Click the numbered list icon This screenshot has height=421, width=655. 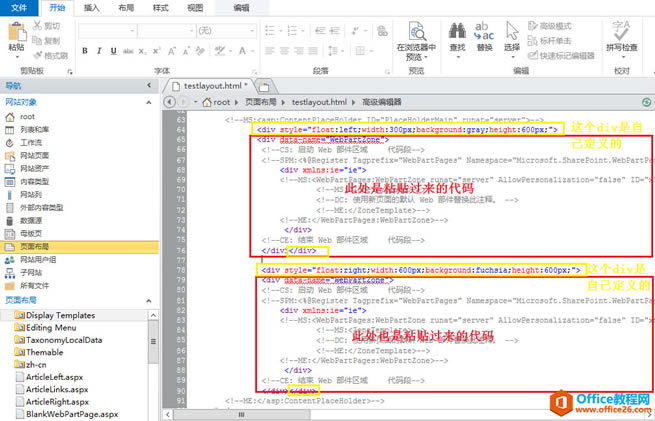point(292,30)
